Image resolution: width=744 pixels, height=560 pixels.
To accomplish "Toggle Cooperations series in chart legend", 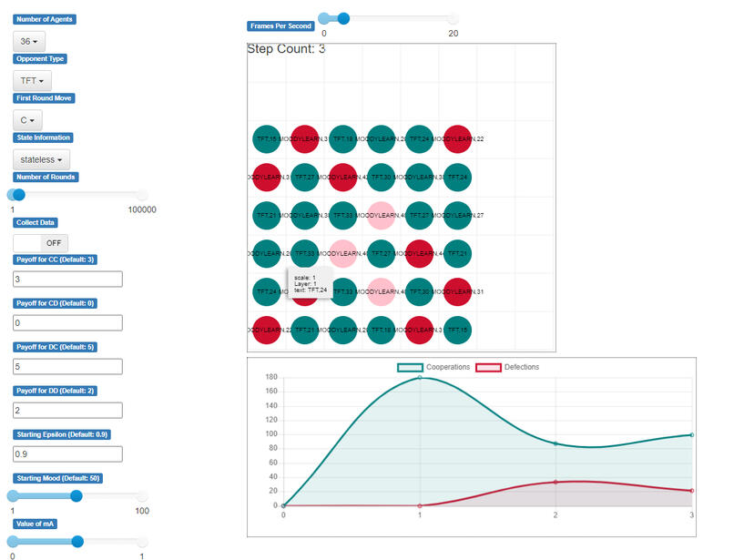I will tap(433, 367).
